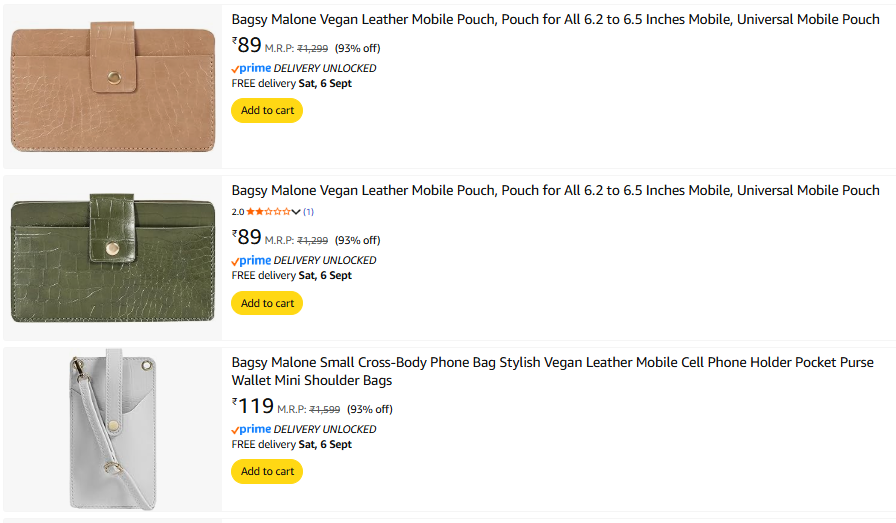
Task: Open first Vegan Leather Mobile Pouch title
Action: click(x=555, y=19)
